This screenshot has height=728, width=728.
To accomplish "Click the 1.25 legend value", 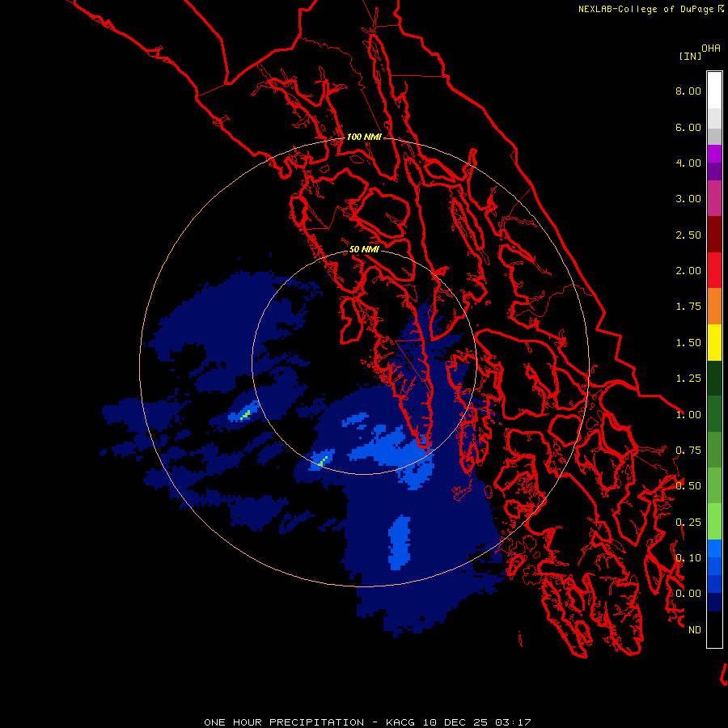I will click(x=688, y=379).
